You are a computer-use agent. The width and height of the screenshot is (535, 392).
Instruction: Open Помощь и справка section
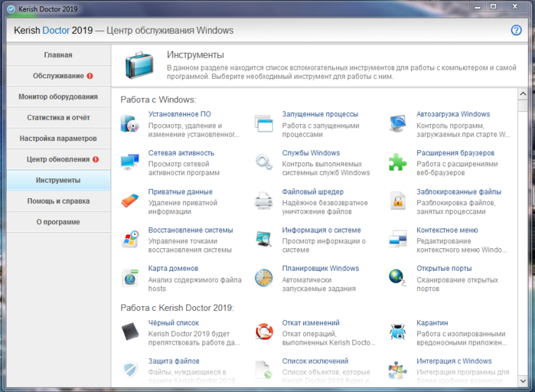(x=58, y=201)
